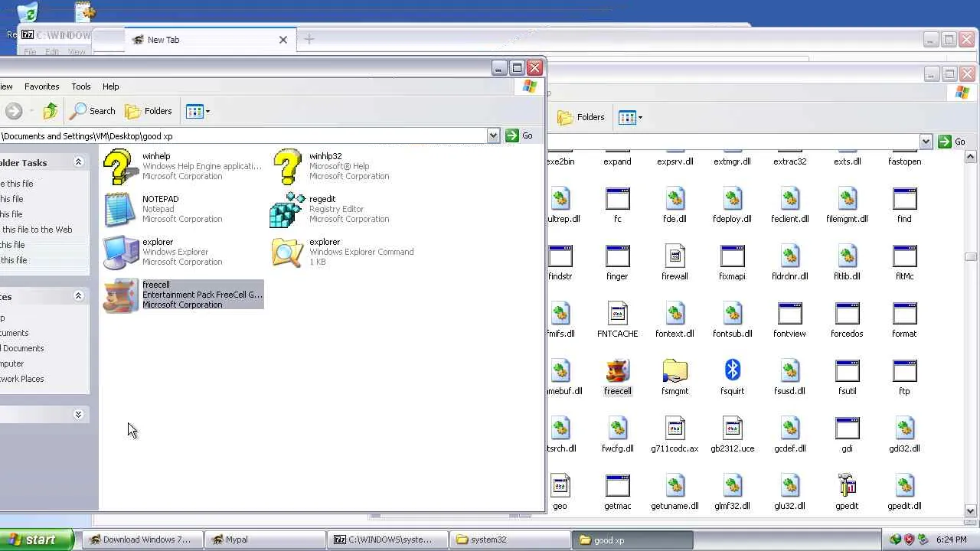Screen dimensions: 980x551
Task: Go up one folder level
Action: 51,111
